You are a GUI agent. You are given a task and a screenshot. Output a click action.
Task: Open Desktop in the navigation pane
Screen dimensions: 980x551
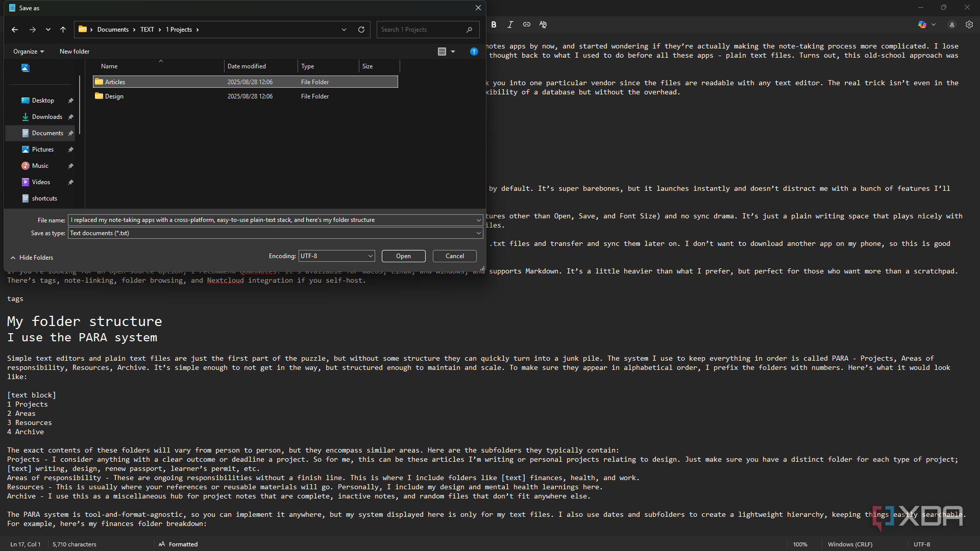tap(43, 101)
